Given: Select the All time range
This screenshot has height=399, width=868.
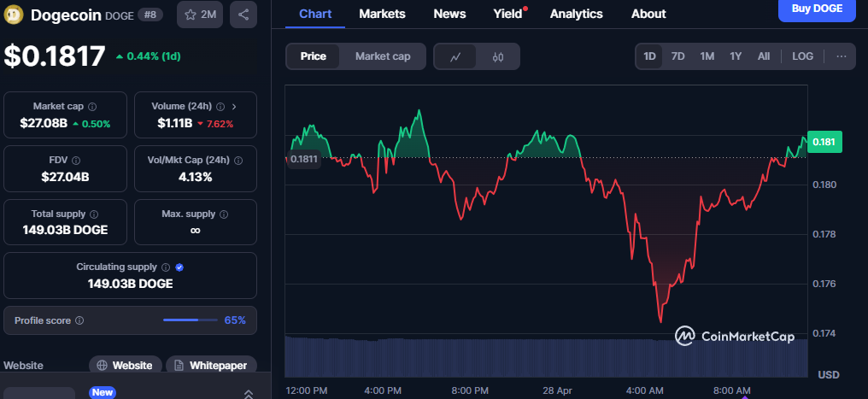Looking at the screenshot, I should pos(764,56).
